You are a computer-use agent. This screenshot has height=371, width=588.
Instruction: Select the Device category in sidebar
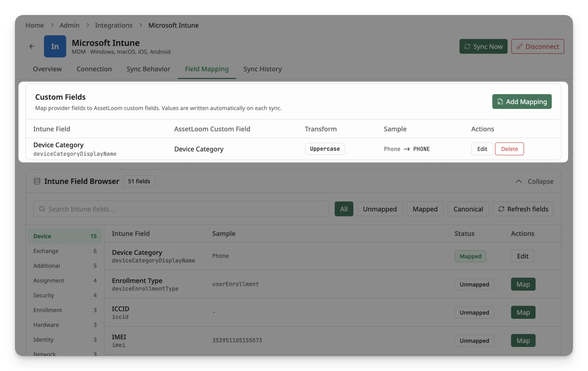pos(65,236)
